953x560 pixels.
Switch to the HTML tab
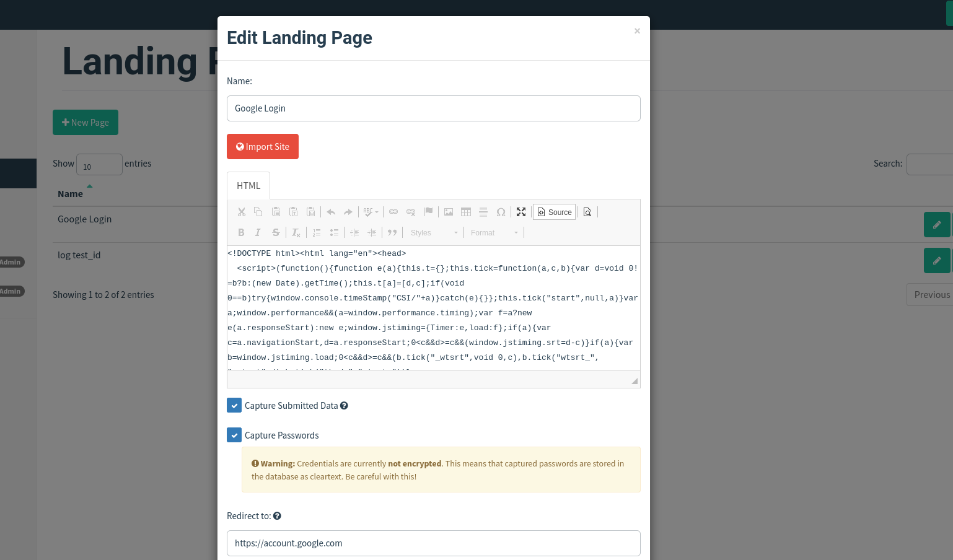(248, 185)
